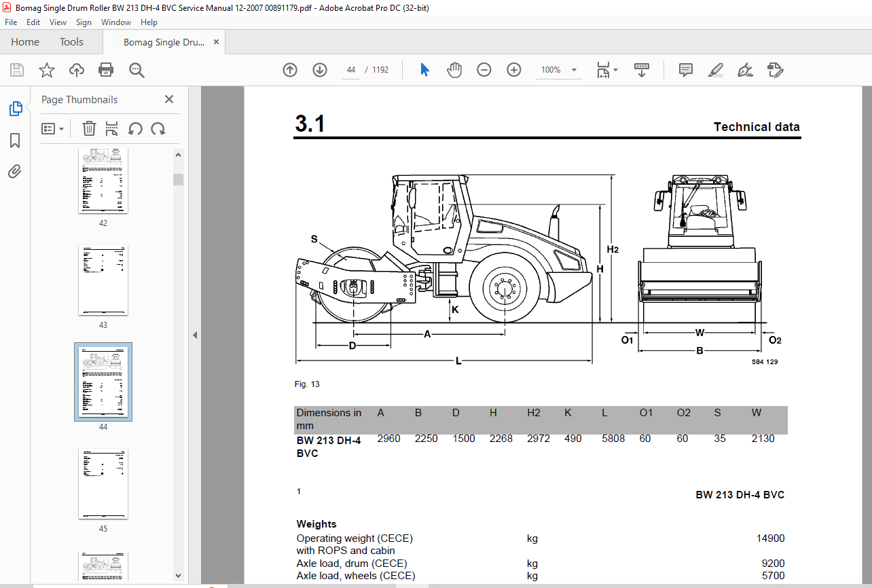872x588 pixels.
Task: Click thumbnail panel scrollbar handle
Action: click(x=179, y=179)
